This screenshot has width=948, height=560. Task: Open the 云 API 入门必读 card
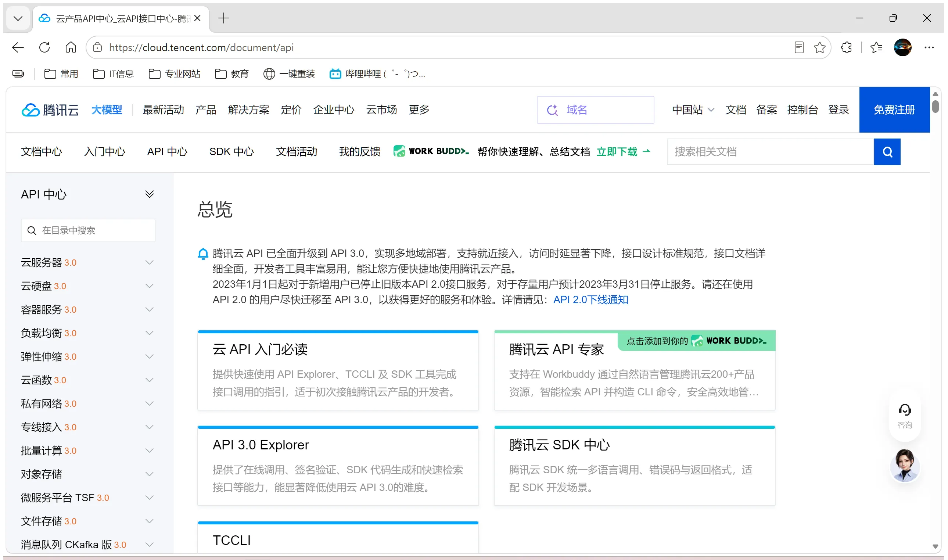click(x=338, y=370)
